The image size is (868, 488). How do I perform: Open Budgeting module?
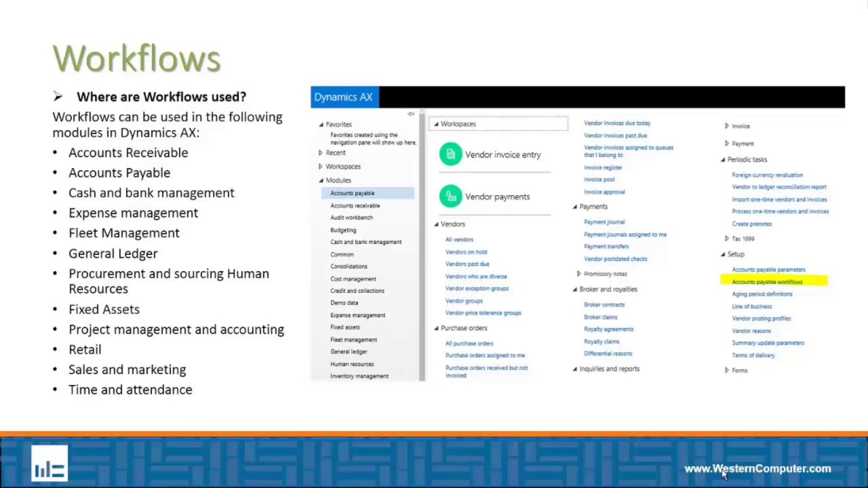tap(343, 230)
